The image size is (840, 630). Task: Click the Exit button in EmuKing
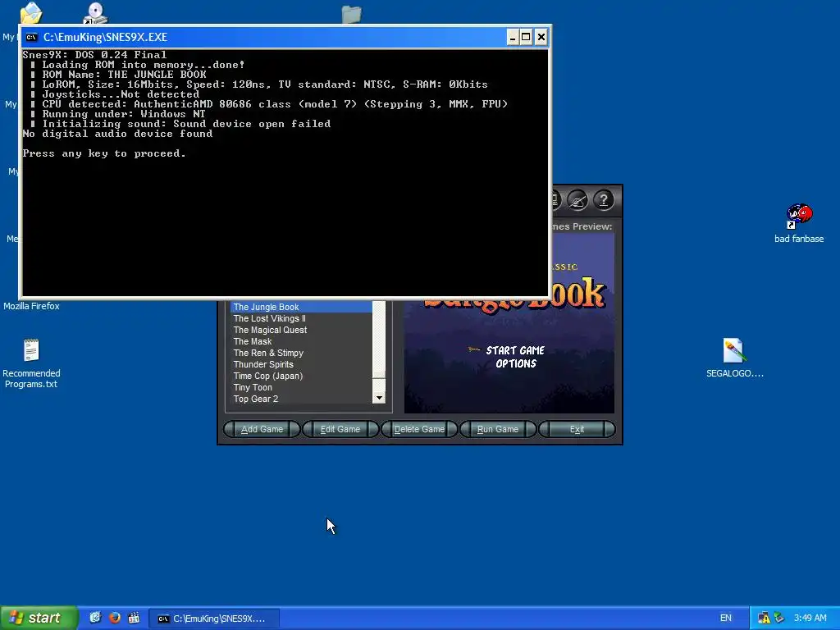click(x=577, y=429)
